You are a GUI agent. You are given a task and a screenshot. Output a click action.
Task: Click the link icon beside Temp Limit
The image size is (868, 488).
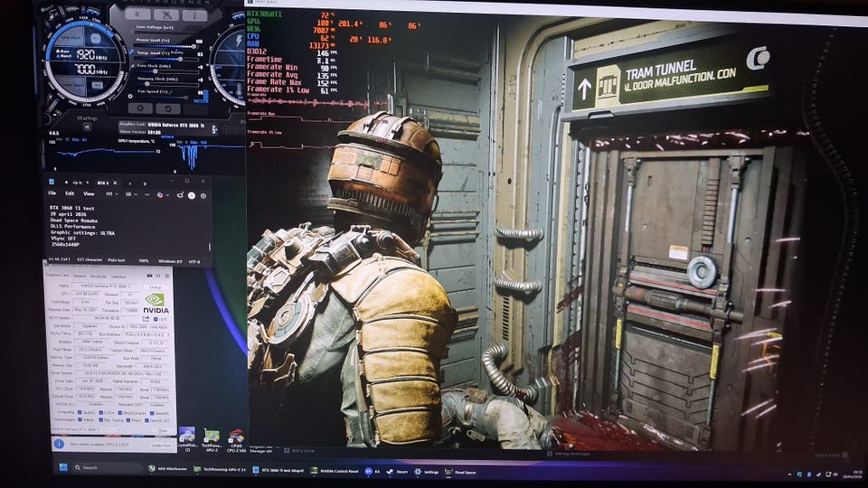tap(131, 52)
